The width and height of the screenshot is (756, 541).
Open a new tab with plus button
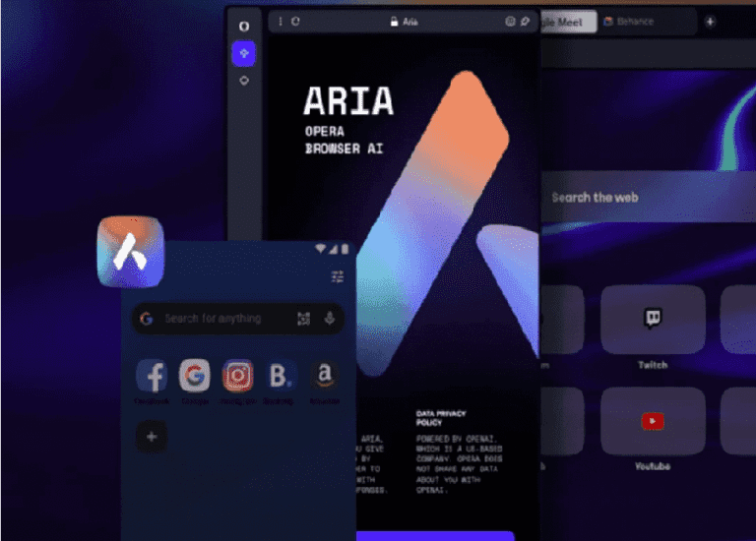[710, 22]
